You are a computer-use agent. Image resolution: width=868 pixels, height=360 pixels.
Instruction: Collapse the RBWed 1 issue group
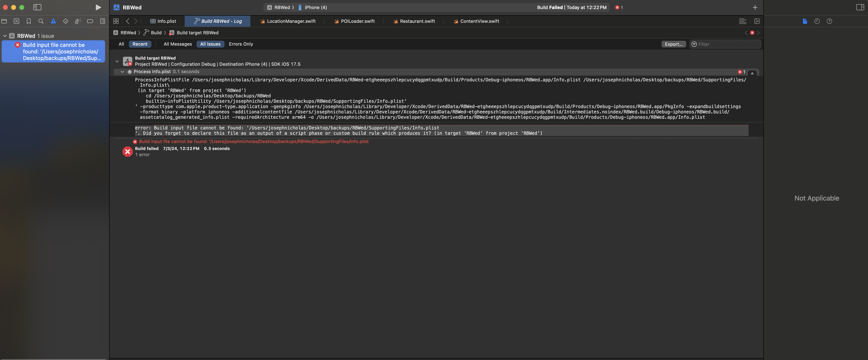(5, 36)
